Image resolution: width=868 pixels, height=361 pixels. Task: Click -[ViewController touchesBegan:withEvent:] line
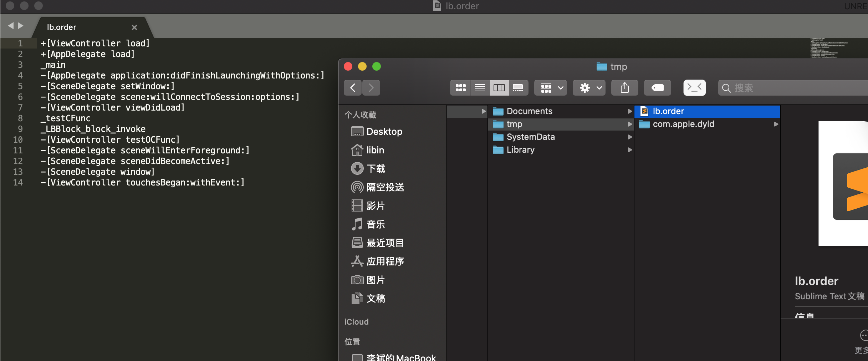coord(143,183)
